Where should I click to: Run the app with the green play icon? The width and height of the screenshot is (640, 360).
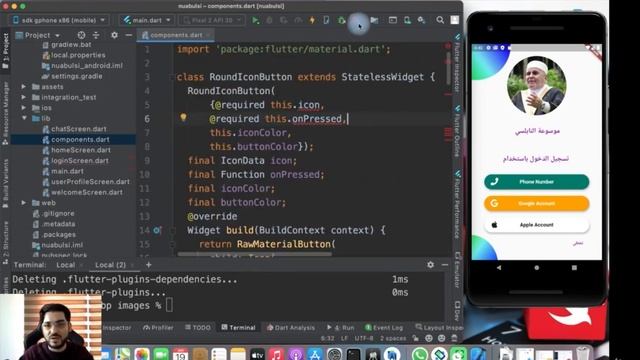(255, 20)
